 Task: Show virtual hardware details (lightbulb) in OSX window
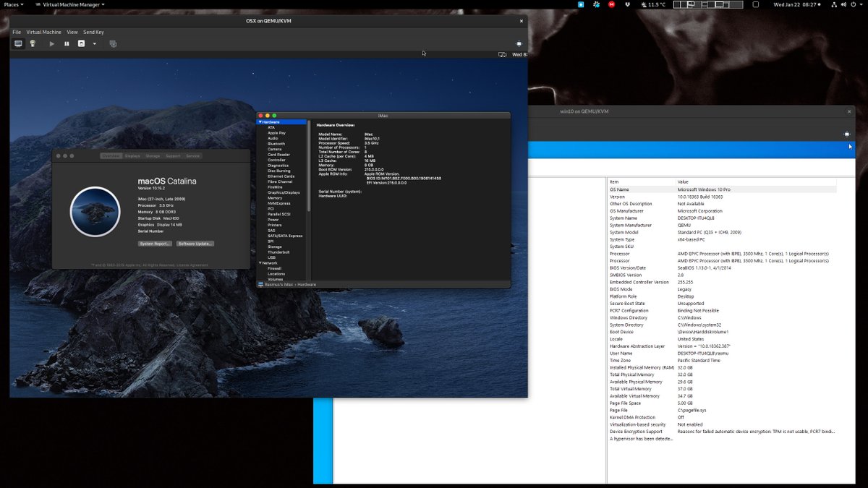point(33,43)
